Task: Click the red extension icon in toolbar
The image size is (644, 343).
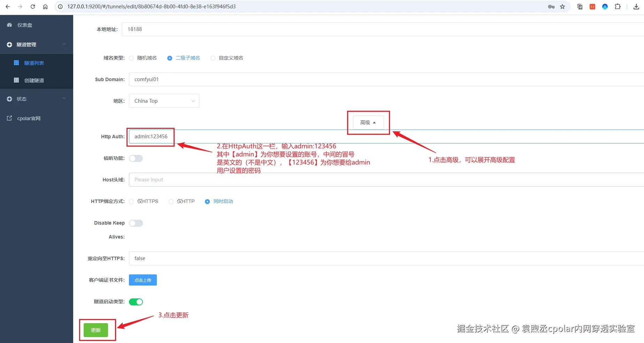Action: [x=592, y=7]
